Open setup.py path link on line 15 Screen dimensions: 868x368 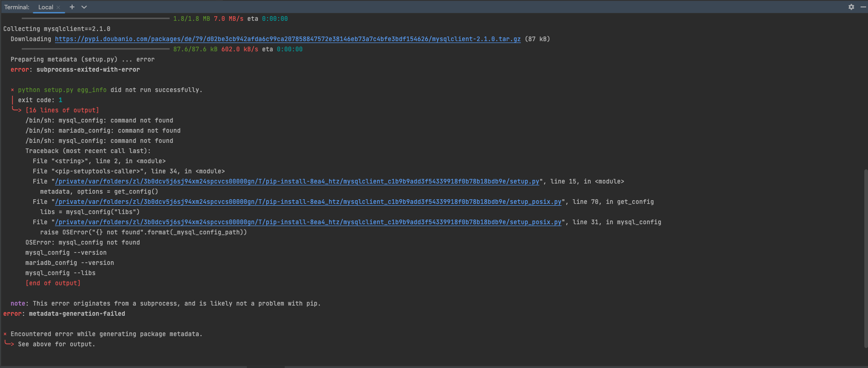pyautogui.click(x=297, y=181)
